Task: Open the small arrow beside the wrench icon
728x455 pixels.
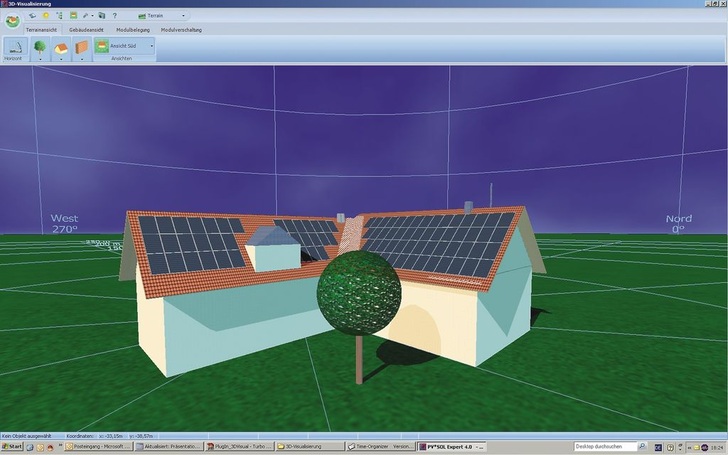Action: pos(92,16)
